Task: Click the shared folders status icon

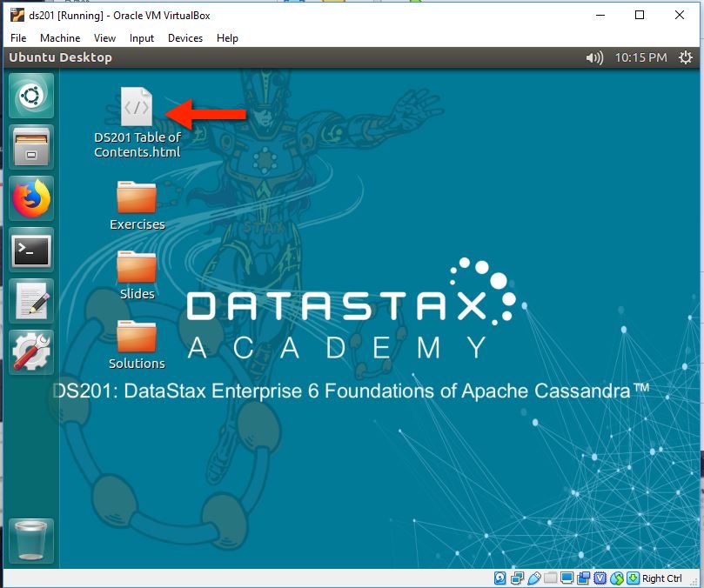Action: coord(551,578)
